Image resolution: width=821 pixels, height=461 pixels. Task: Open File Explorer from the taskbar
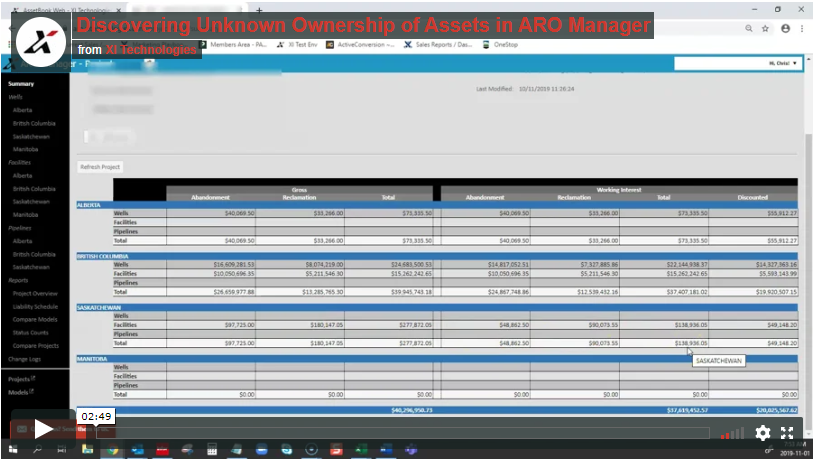pyautogui.click(x=87, y=449)
